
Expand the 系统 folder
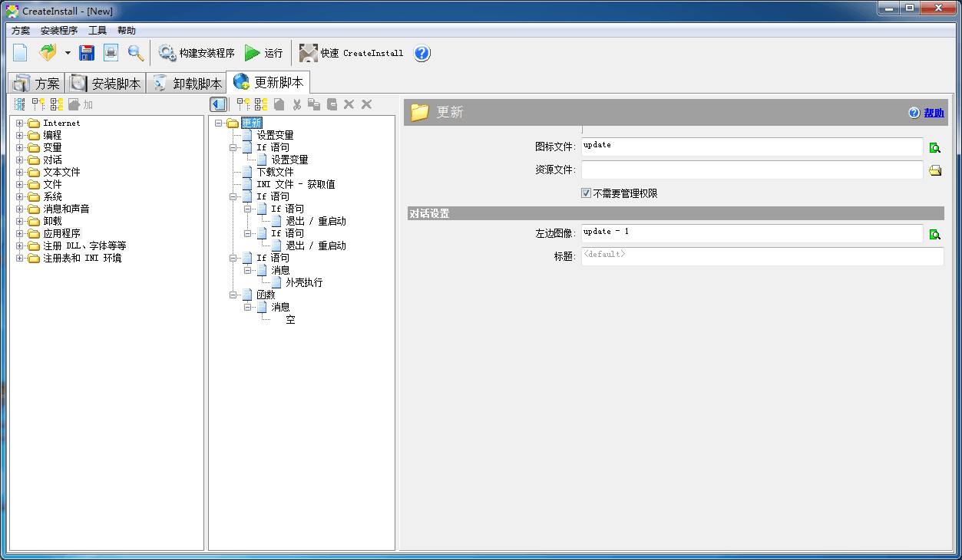(20, 196)
